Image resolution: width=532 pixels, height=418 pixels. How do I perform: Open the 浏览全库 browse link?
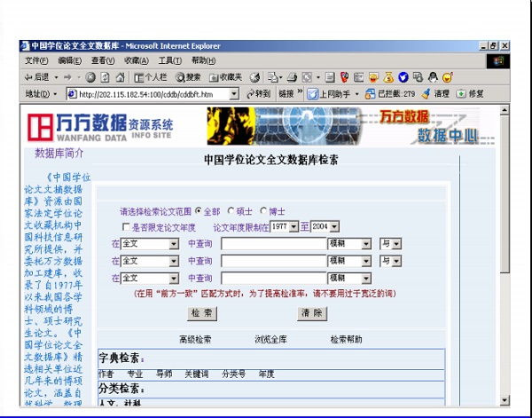[x=270, y=339]
